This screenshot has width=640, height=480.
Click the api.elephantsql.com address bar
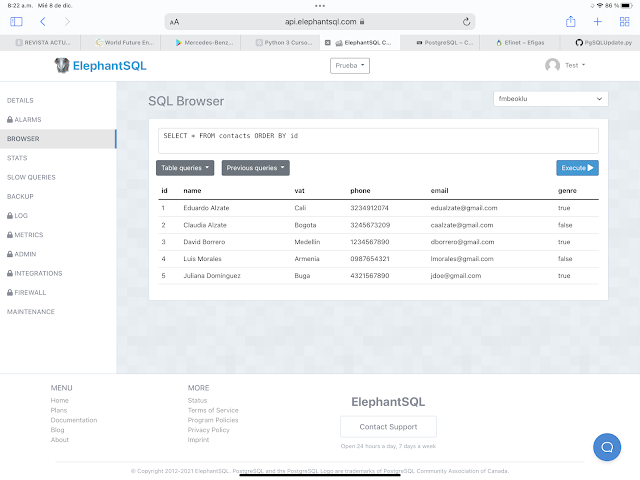click(320, 22)
